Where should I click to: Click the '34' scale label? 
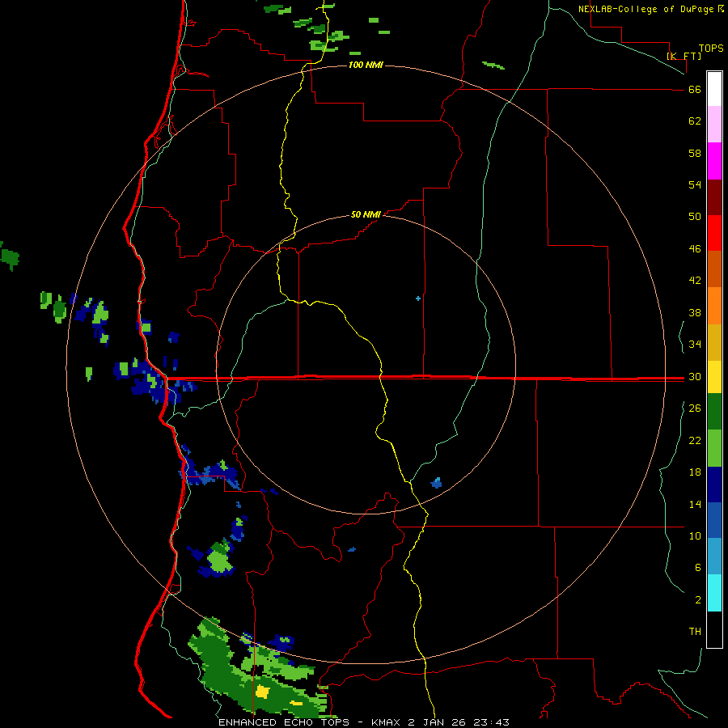click(695, 344)
